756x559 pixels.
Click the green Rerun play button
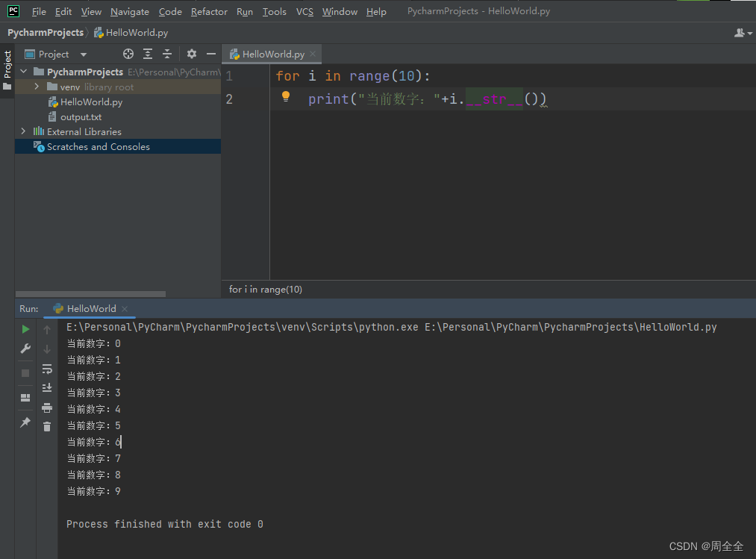(25, 329)
